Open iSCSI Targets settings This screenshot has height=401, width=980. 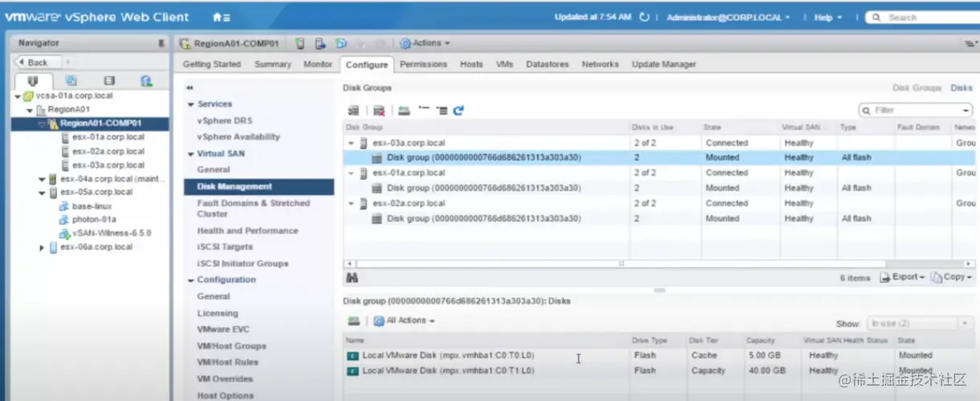coord(225,247)
